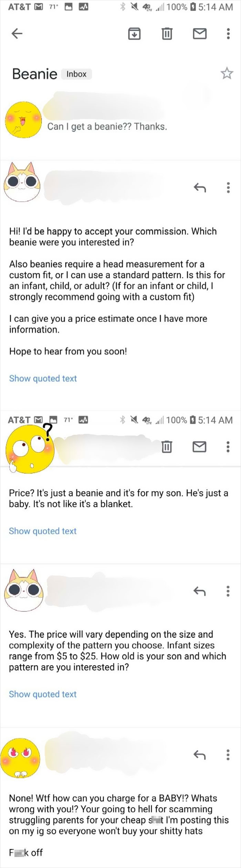Archive the Beanie email
The height and width of the screenshot is (868, 241).
134,33
